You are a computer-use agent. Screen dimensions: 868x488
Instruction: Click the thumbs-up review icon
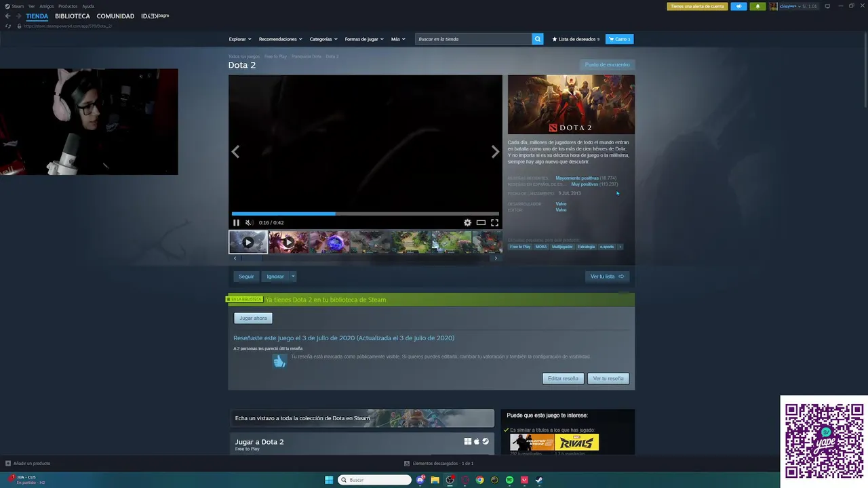click(279, 361)
